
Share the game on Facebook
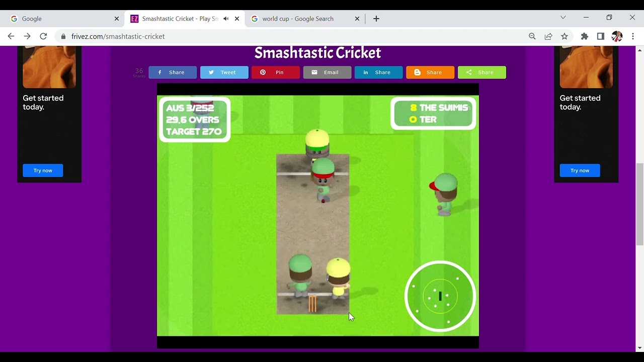173,72
